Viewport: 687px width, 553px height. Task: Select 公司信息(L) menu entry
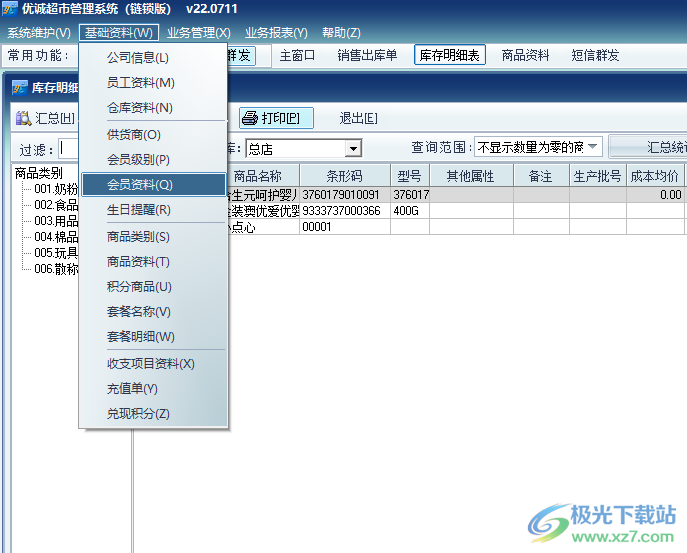pos(153,57)
